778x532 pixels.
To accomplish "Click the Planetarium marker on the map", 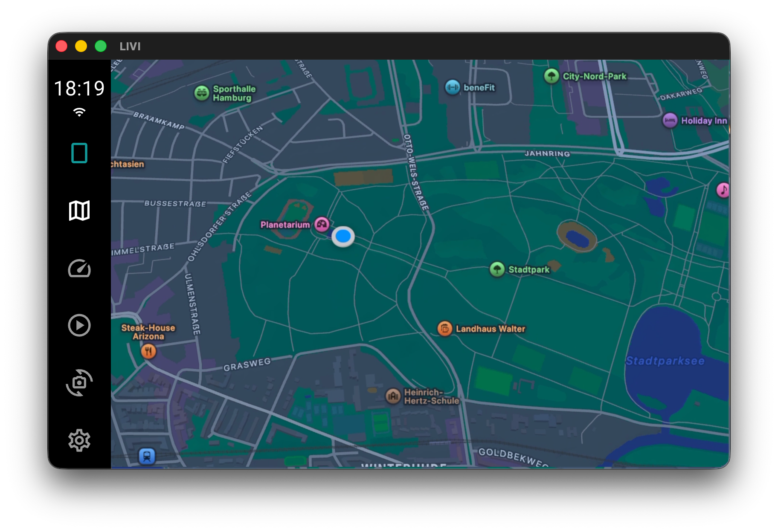I will point(323,224).
